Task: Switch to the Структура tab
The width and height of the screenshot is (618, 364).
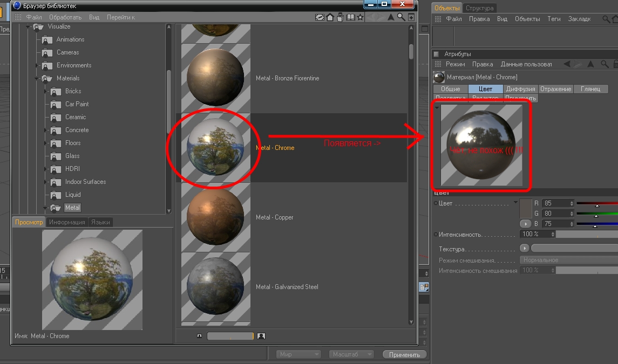Action: pos(479,8)
